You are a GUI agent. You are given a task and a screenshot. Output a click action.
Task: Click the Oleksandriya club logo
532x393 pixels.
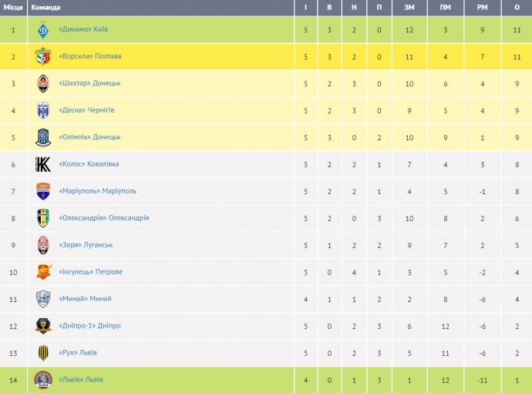pyautogui.click(x=43, y=218)
